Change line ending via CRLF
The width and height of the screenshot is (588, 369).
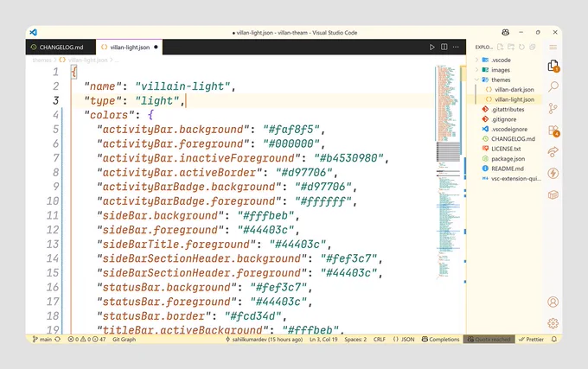(x=380, y=339)
